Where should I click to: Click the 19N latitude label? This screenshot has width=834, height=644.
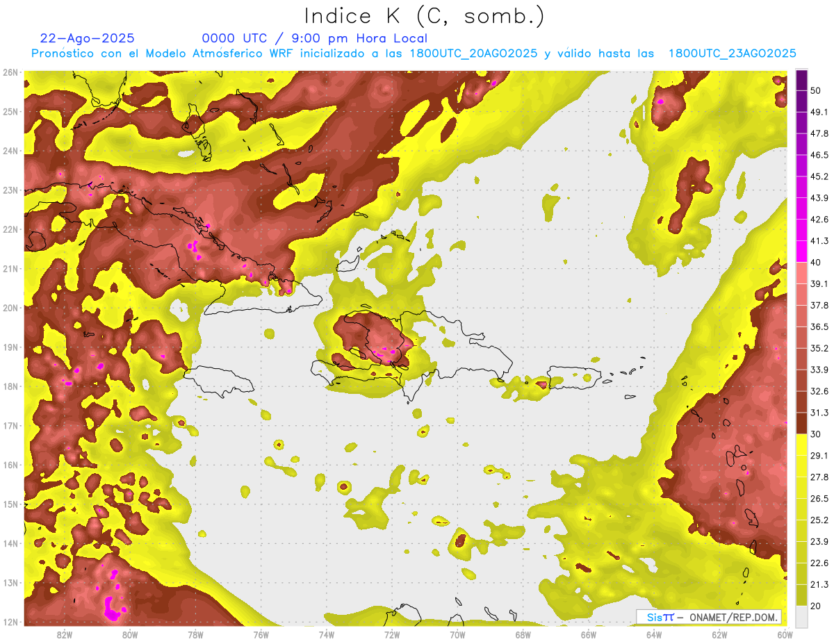point(10,347)
